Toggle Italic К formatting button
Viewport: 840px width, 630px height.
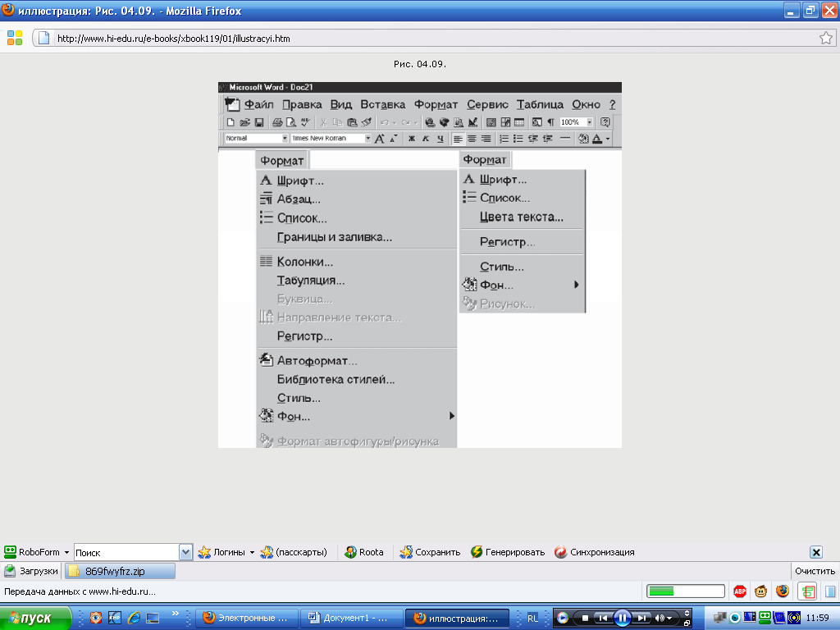point(426,138)
